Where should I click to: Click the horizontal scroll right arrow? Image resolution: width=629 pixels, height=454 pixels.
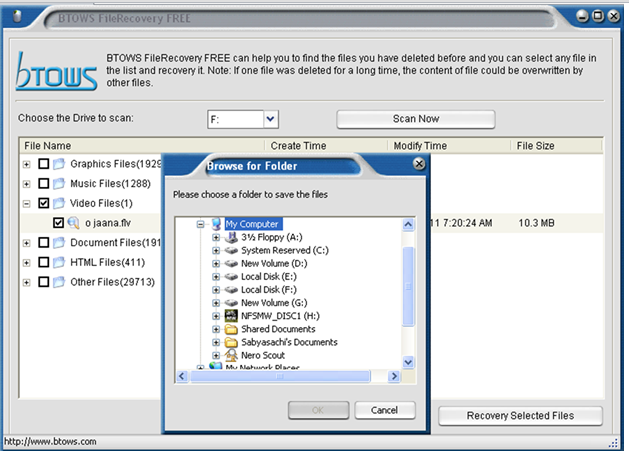(x=394, y=376)
